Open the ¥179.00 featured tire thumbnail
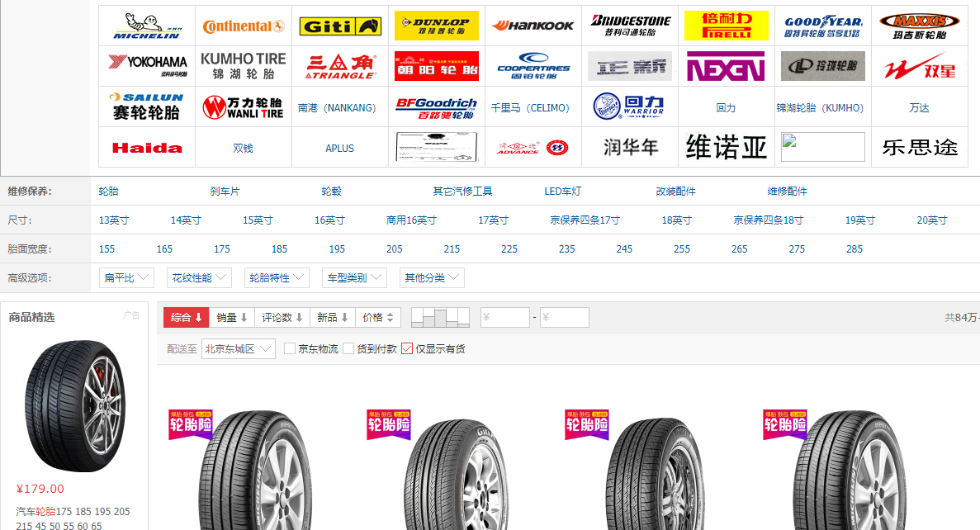This screenshot has height=530, width=980. 74,405
